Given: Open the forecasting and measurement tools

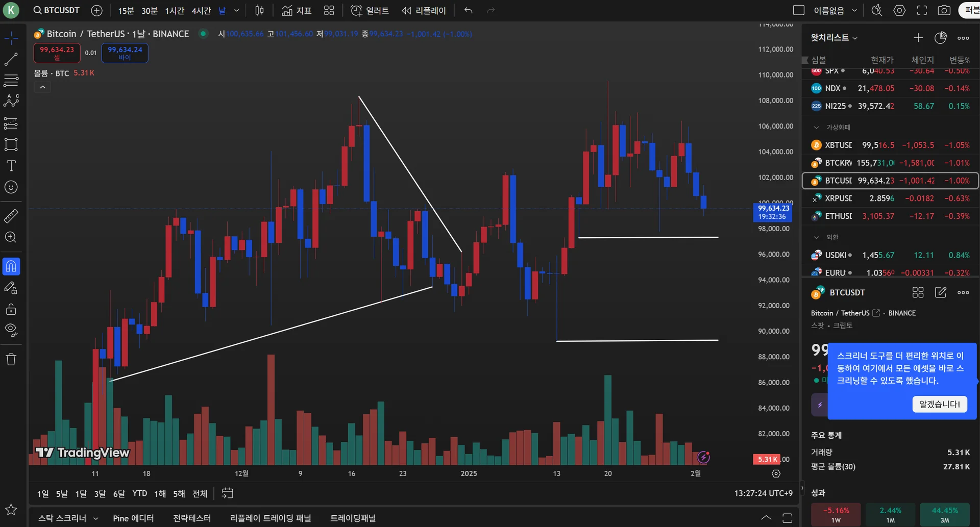Looking at the screenshot, I should [11, 123].
